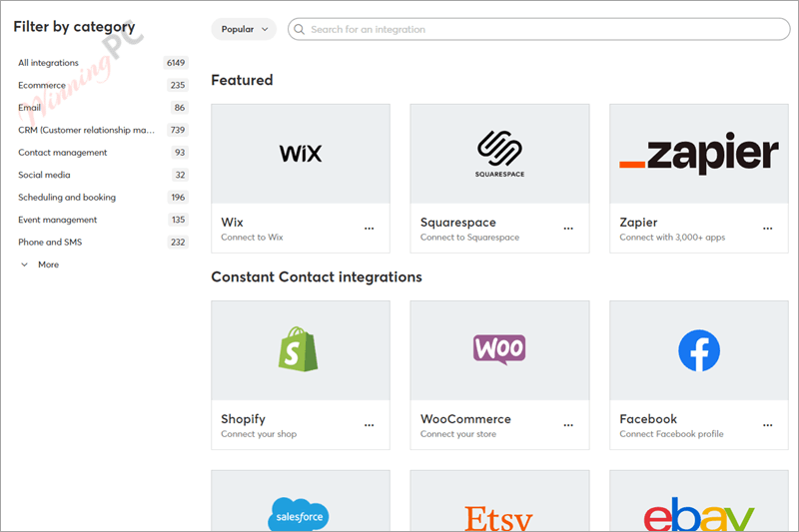Select the WooCommerce logo
The height and width of the screenshot is (532, 799).
(499, 349)
